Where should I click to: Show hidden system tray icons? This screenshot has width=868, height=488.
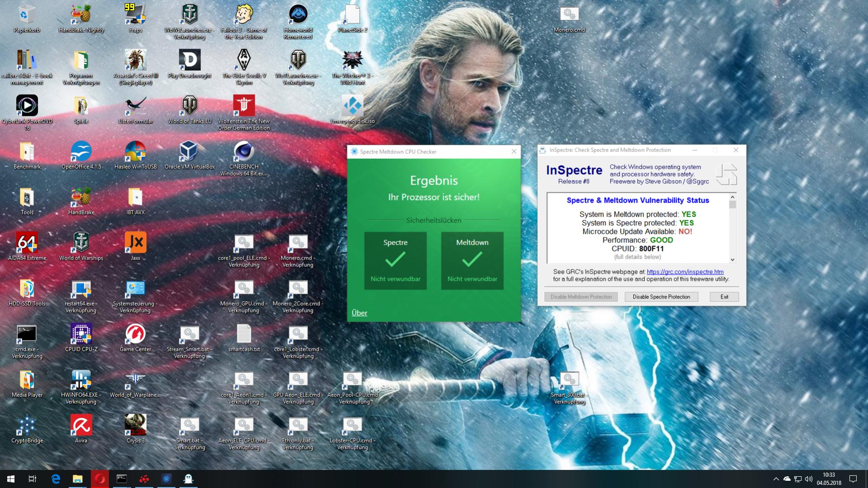pos(776,479)
